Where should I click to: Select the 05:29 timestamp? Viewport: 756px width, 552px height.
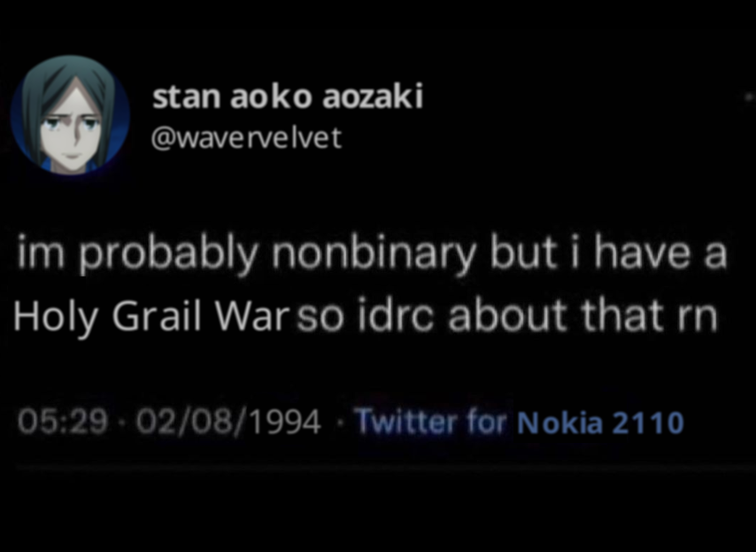click(x=63, y=422)
